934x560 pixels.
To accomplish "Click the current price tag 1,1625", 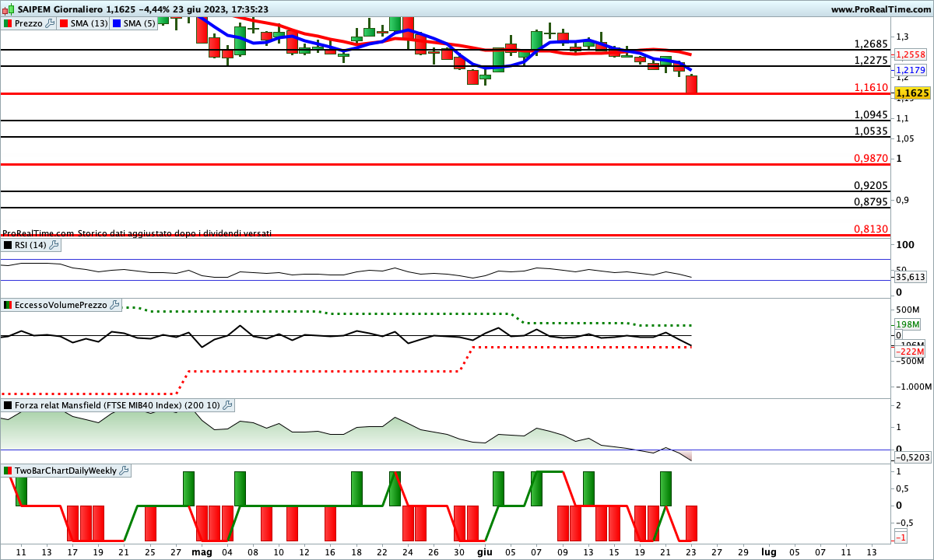I will coord(913,93).
